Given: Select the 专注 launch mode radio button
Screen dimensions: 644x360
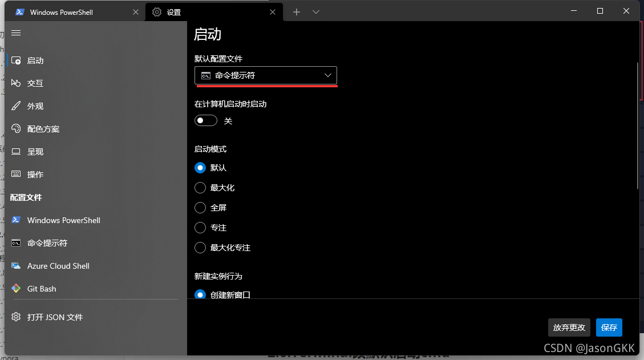Looking at the screenshot, I should pyautogui.click(x=200, y=228).
